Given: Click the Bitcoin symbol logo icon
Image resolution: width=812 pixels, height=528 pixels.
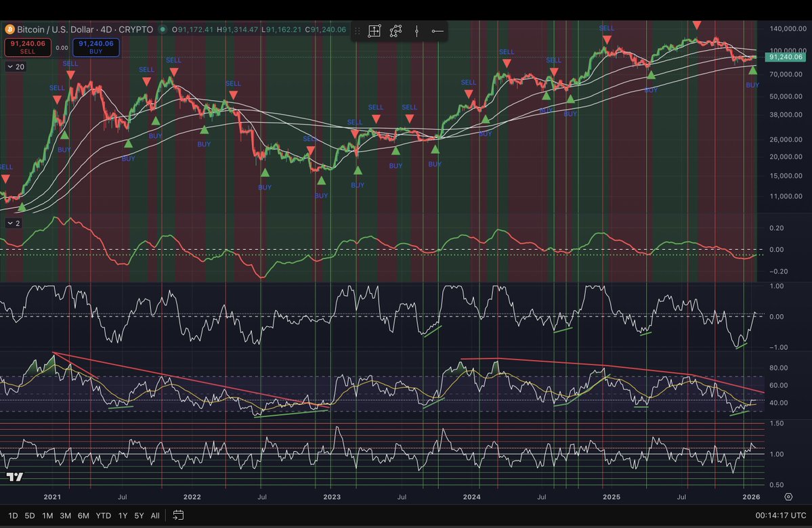Looking at the screenshot, I should coord(9,30).
